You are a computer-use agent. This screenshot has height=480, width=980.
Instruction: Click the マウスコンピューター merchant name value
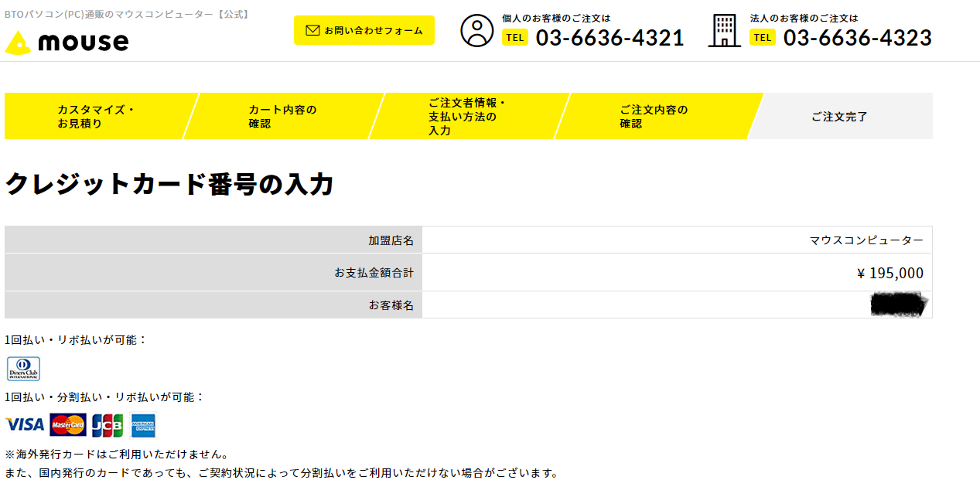[x=866, y=240]
